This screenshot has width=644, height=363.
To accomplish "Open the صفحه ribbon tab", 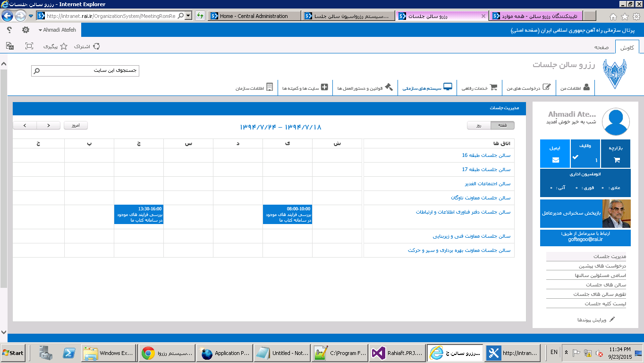I will click(x=601, y=47).
